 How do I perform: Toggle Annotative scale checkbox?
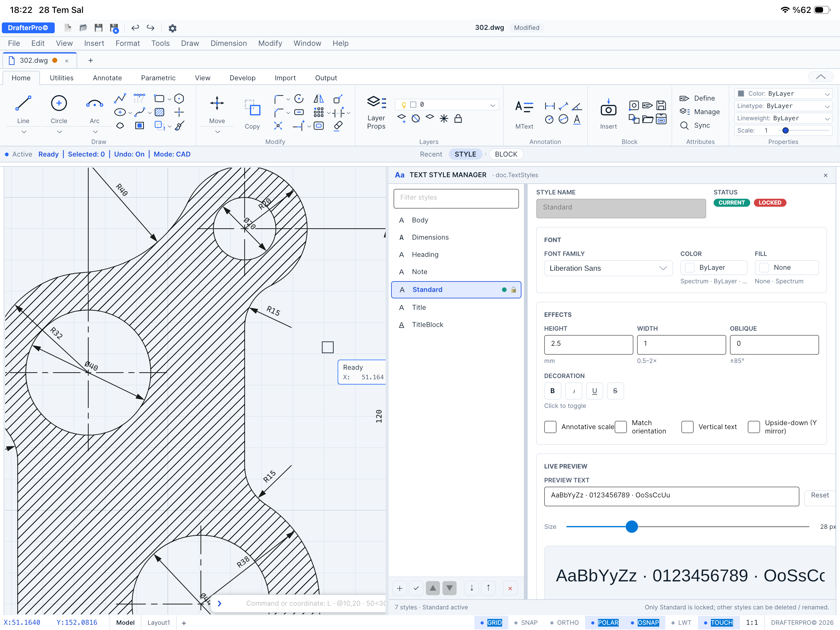(x=550, y=427)
